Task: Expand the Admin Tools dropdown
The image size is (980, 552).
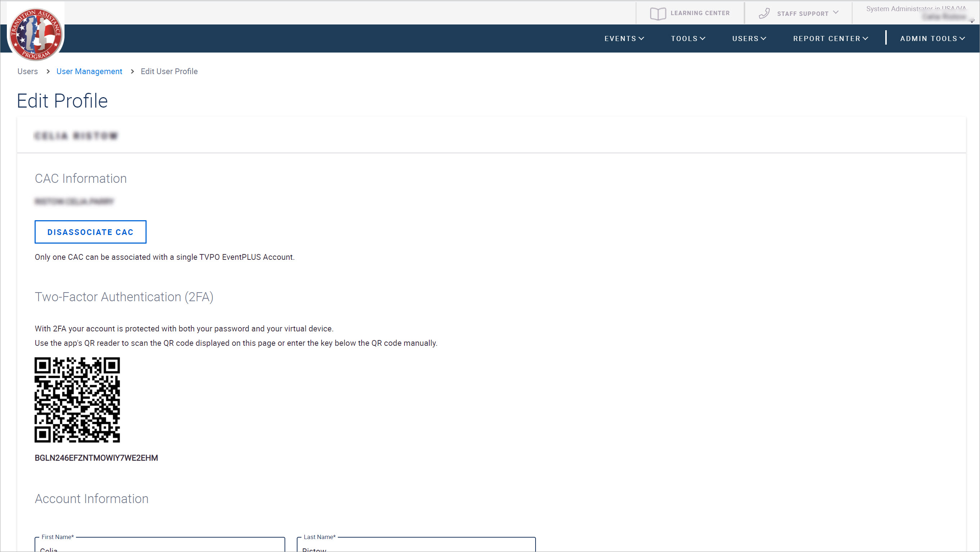Action: click(932, 39)
